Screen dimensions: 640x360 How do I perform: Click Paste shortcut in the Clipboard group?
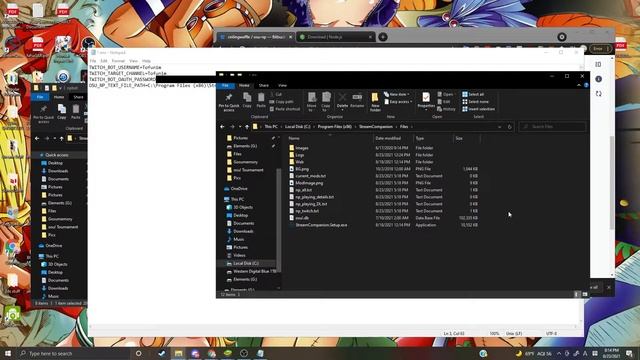284,109
